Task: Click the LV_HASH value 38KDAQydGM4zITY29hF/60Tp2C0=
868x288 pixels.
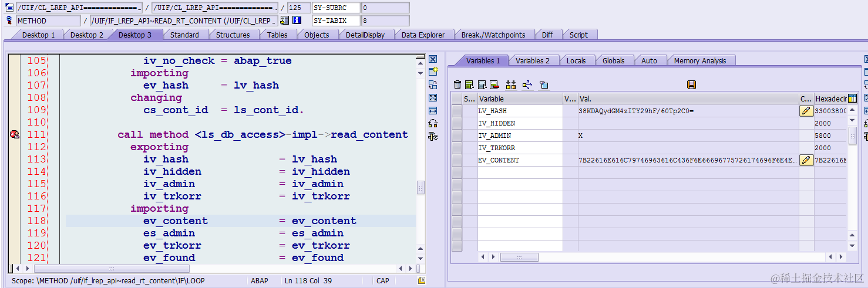Action: pos(636,111)
